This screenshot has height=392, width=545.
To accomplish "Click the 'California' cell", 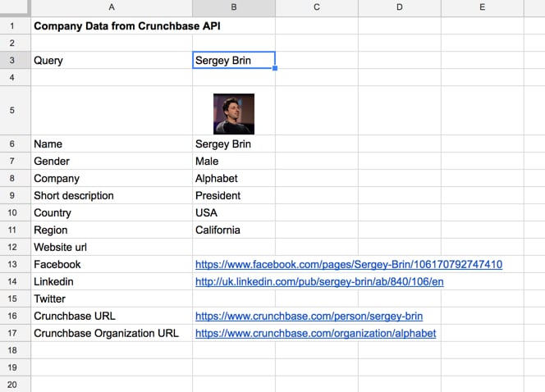I will click(234, 230).
